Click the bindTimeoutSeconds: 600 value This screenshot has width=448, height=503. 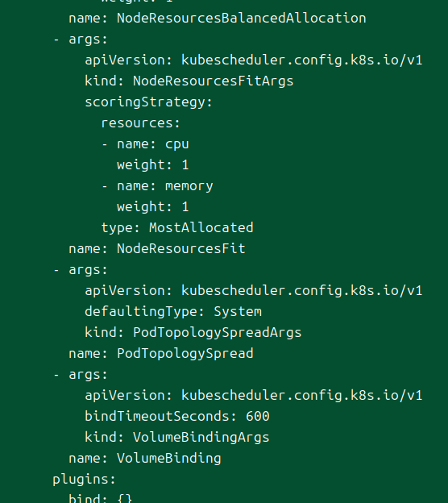click(x=258, y=417)
